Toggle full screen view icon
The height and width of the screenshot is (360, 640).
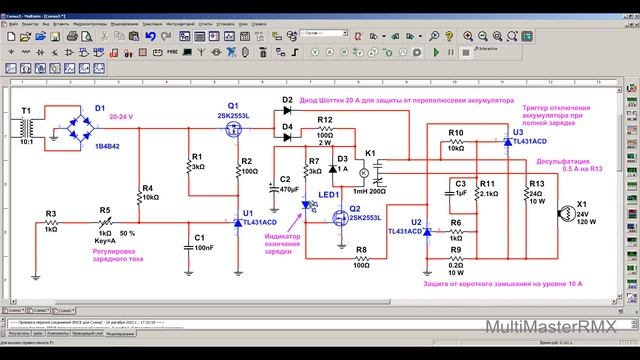[527, 36]
